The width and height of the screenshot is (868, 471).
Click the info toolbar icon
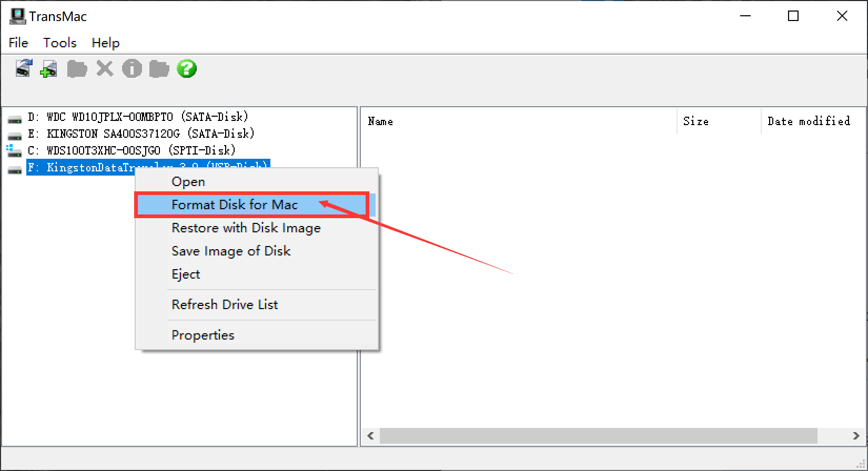[x=132, y=68]
